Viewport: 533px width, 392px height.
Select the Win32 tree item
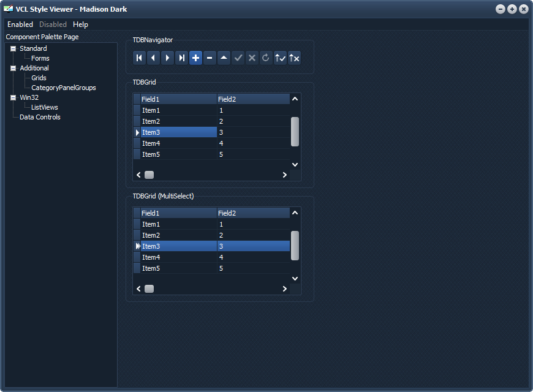click(29, 97)
